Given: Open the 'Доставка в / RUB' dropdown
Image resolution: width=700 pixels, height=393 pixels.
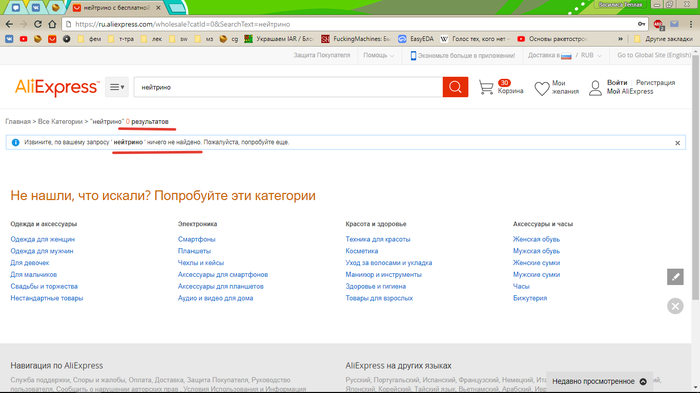Looking at the screenshot, I should pos(565,55).
